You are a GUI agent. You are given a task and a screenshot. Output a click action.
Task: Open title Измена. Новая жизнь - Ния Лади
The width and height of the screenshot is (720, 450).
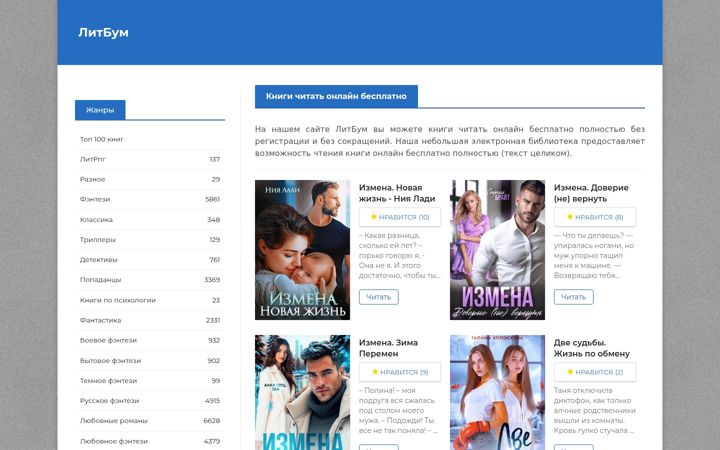[397, 193]
